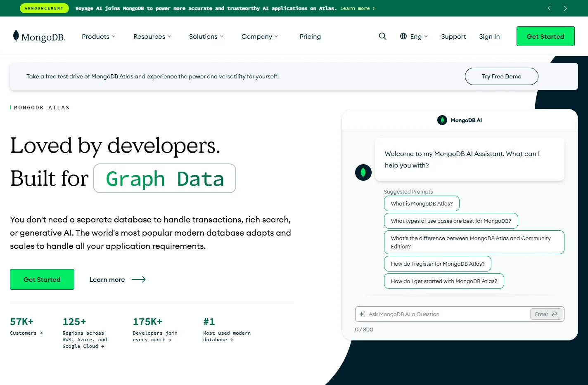Viewport: 588px width, 385px height.
Task: Click the Voyage AI announcement text
Action: pyautogui.click(x=206, y=8)
